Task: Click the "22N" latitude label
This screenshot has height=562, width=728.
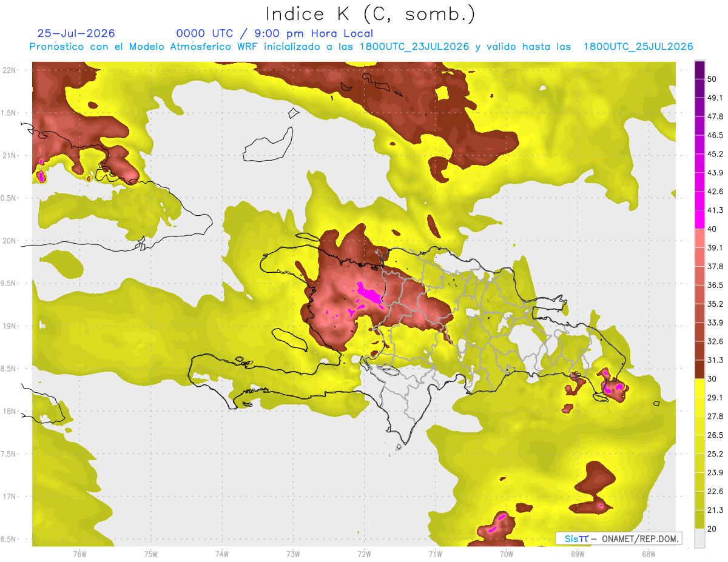Action: [9, 70]
